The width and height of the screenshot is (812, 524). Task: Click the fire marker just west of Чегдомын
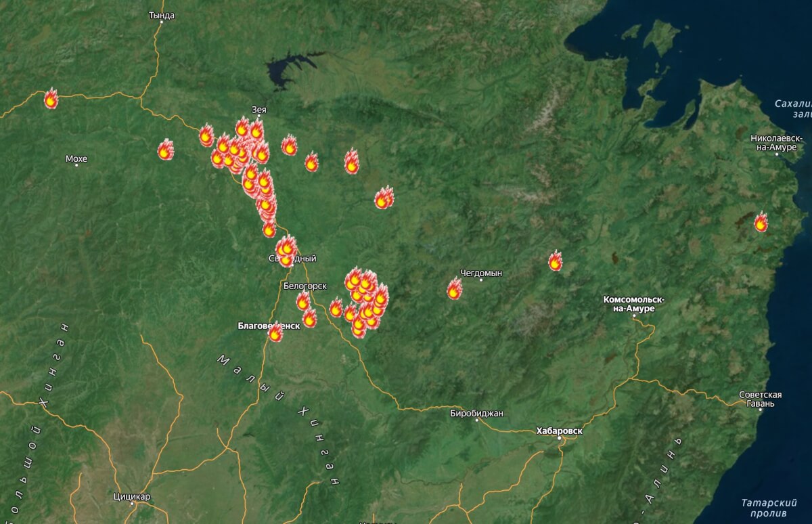454,288
